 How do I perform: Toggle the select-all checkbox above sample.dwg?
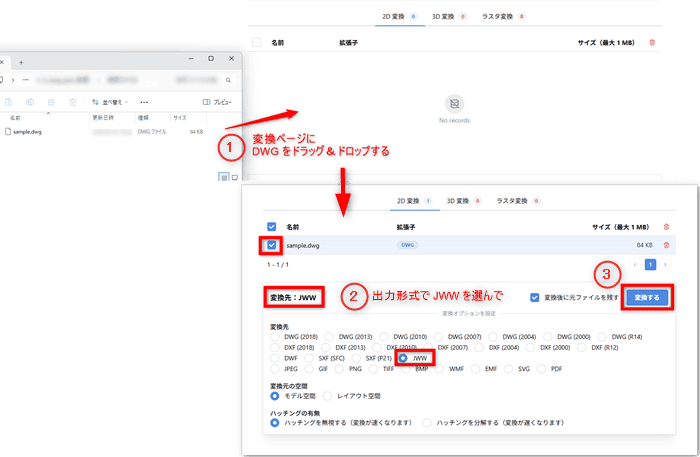pyautogui.click(x=271, y=227)
